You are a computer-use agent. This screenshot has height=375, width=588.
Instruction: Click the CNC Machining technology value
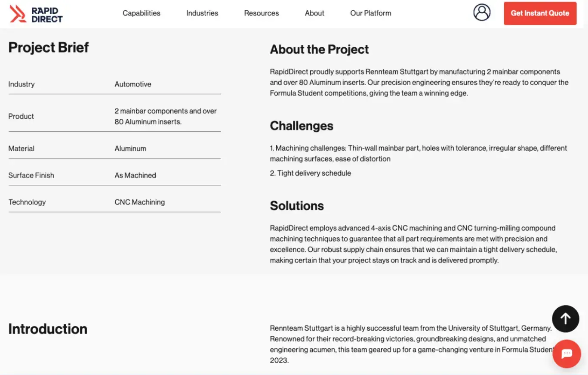[x=139, y=202]
